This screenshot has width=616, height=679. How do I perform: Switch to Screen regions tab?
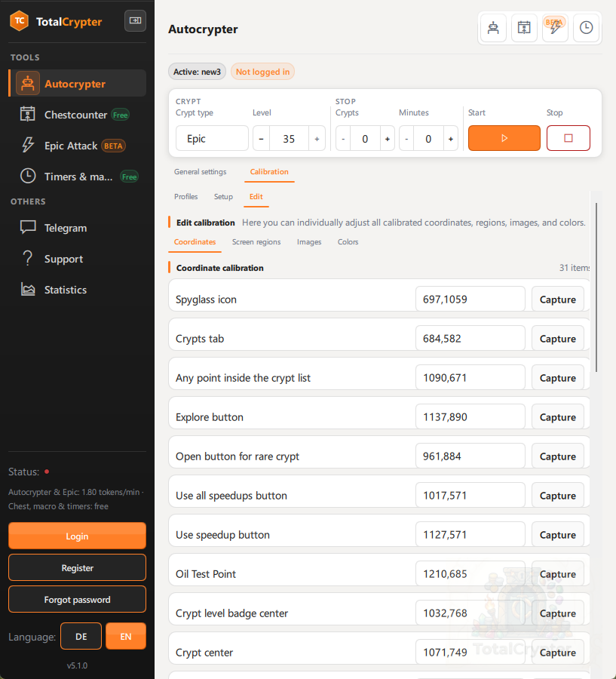click(x=256, y=242)
